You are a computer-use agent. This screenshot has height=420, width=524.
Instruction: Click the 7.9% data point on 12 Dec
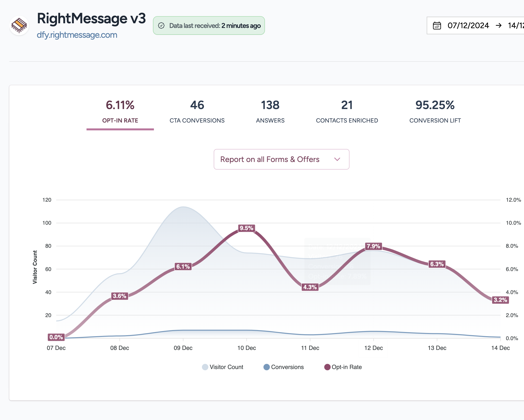coord(374,246)
